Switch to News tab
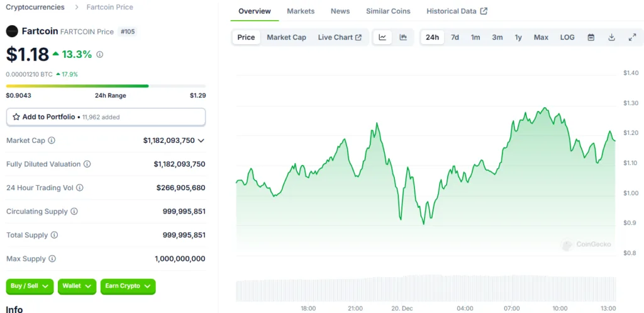Viewport: 644px width, 313px height. click(x=340, y=11)
